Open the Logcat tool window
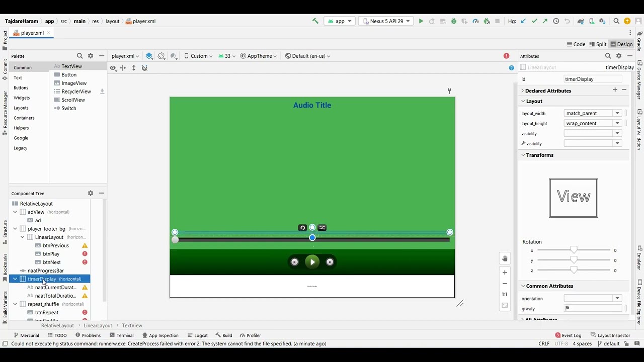 pos(197,335)
